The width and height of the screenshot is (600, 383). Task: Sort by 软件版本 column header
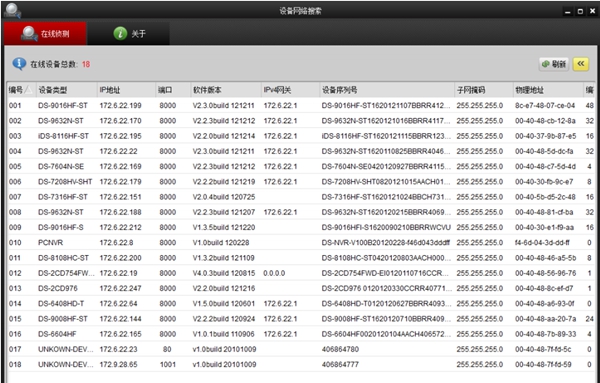point(226,90)
